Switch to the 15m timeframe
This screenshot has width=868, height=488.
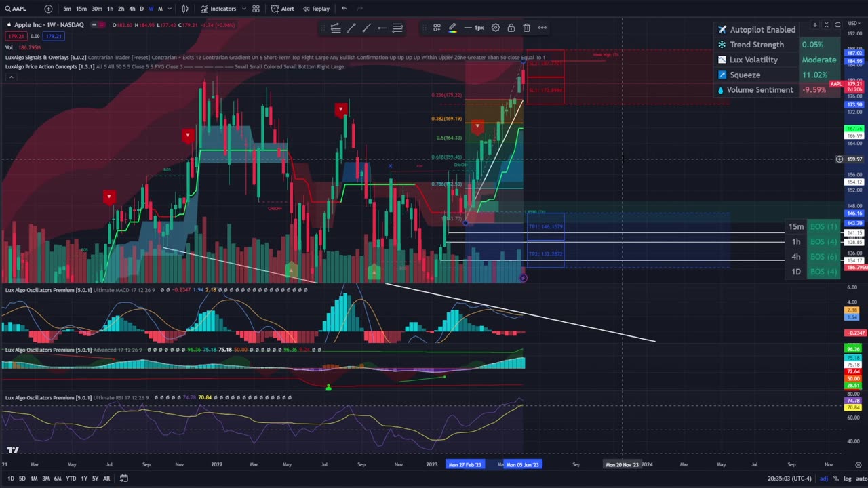point(81,9)
